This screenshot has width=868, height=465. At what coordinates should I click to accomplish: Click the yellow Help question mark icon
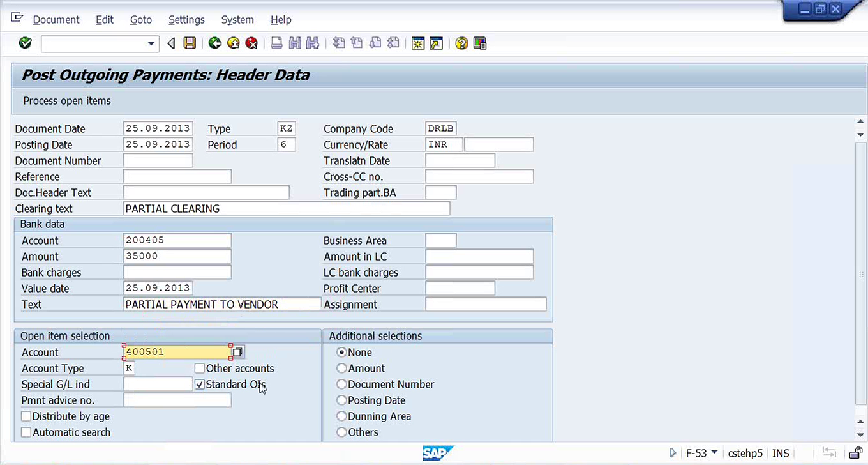point(462,43)
